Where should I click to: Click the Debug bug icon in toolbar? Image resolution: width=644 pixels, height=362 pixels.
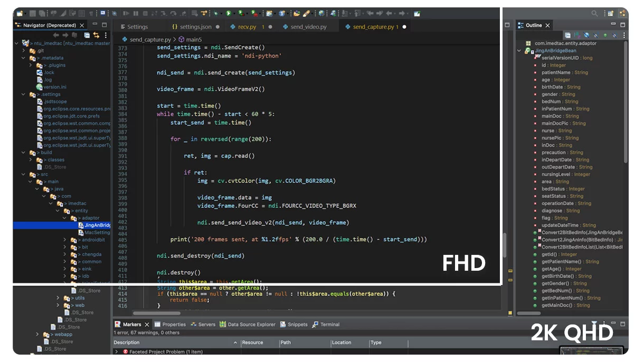216,13
